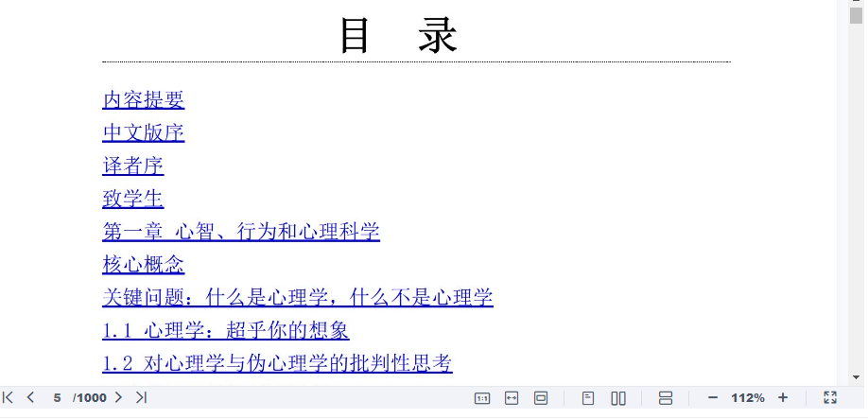The height and width of the screenshot is (419, 868).
Task: Click the page number input field
Action: coord(57,398)
